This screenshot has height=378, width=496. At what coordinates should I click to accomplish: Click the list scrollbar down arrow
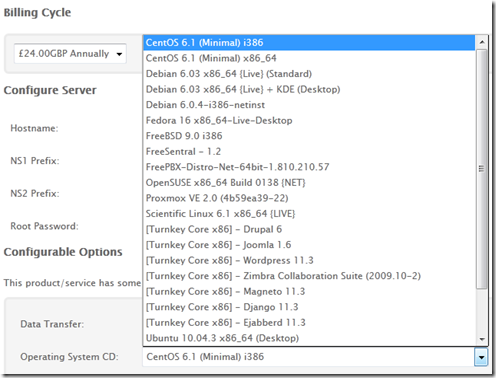(x=482, y=339)
